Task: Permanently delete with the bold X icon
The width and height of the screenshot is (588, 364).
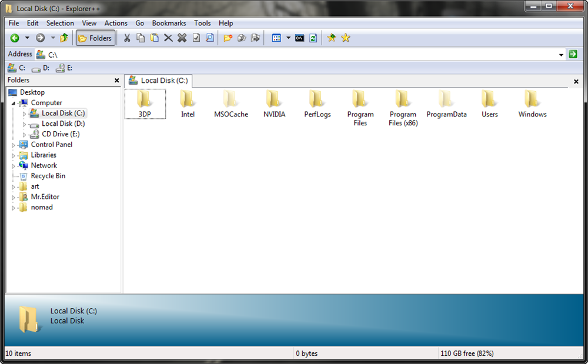Action: click(182, 38)
